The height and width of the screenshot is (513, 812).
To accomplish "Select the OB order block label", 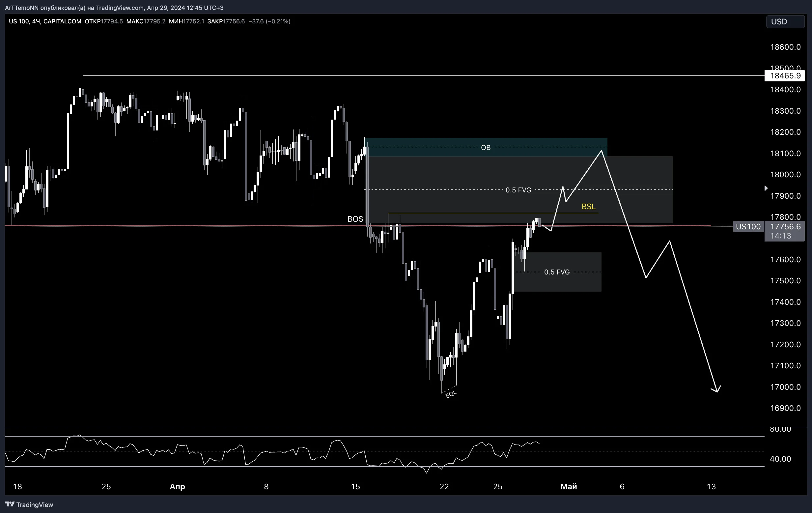I will 486,147.
